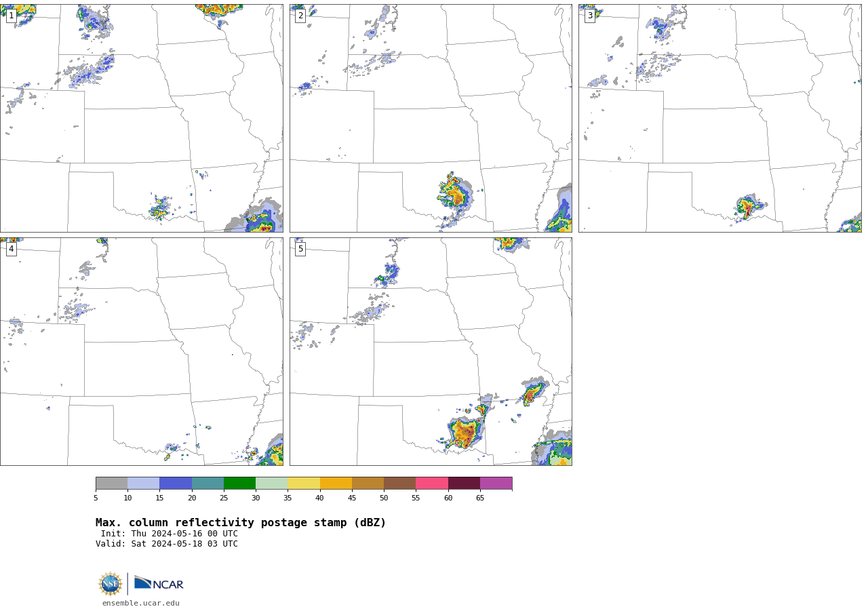Viewport: 868px width, 611px height.
Task: Select the maroon 60-65 dBZ swatch
Action: (x=464, y=484)
